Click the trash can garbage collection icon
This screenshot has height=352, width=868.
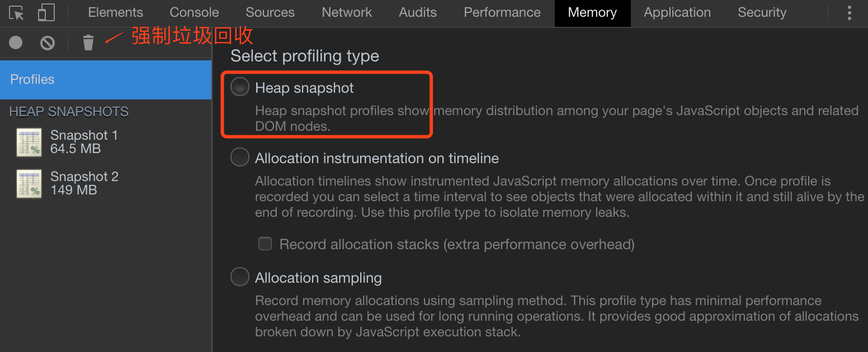[88, 42]
